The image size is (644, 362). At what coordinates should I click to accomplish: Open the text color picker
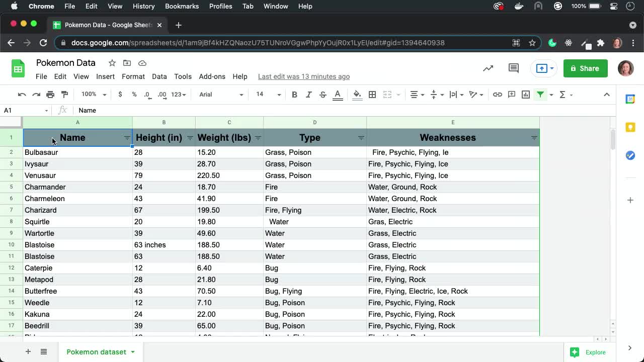[x=338, y=95]
